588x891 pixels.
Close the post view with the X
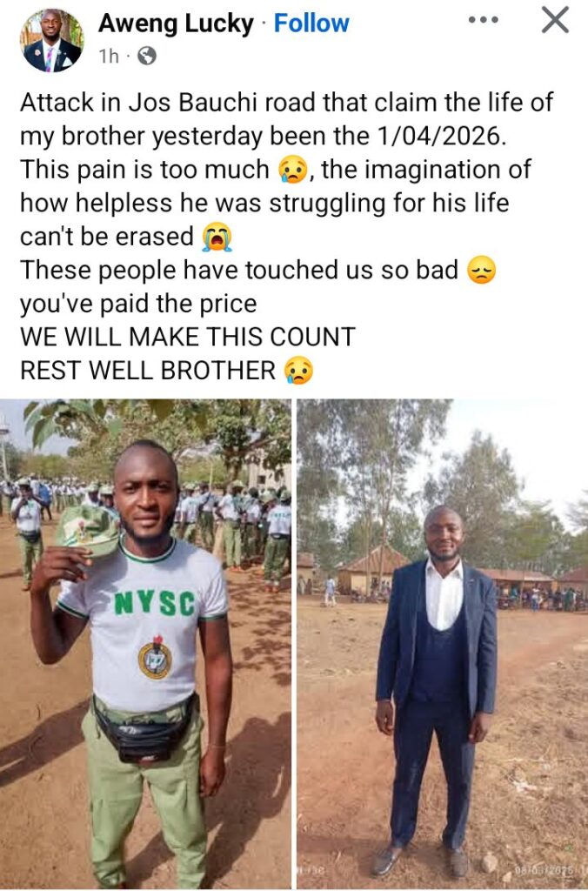point(554,21)
